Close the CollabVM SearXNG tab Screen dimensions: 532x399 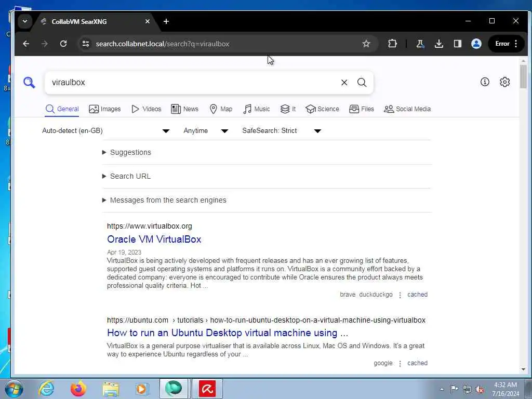point(147,21)
